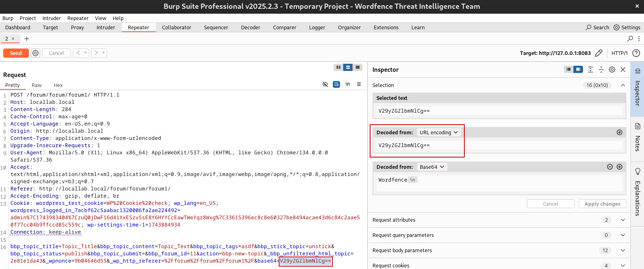
Task: Open the Settings option at top right
Action: pyautogui.click(x=626, y=27)
